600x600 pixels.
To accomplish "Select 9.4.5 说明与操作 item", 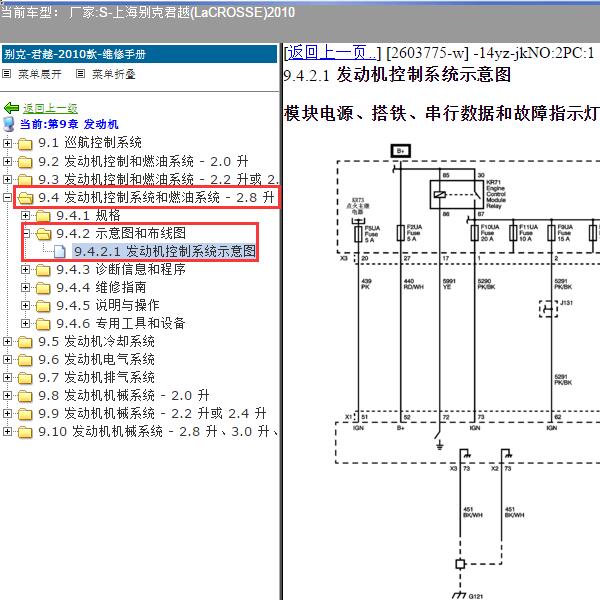I will 108,305.
